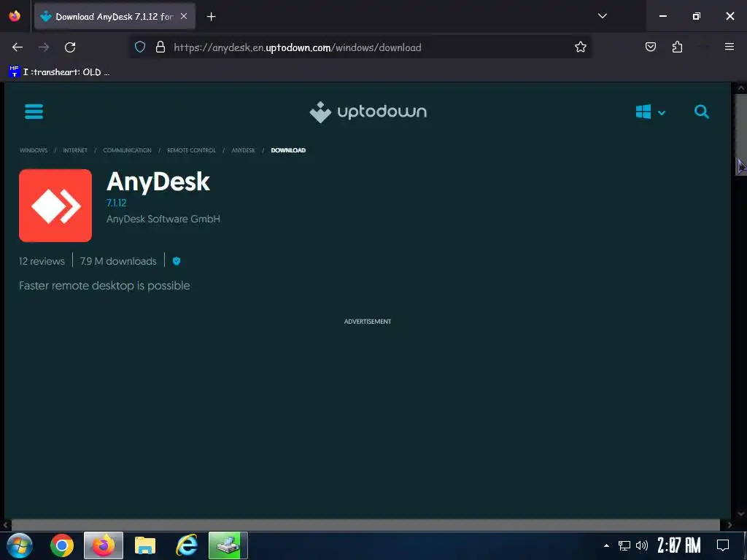Image resolution: width=747 pixels, height=560 pixels.
Task: Click the vertical scrollbar down arrow
Action: tap(741, 514)
